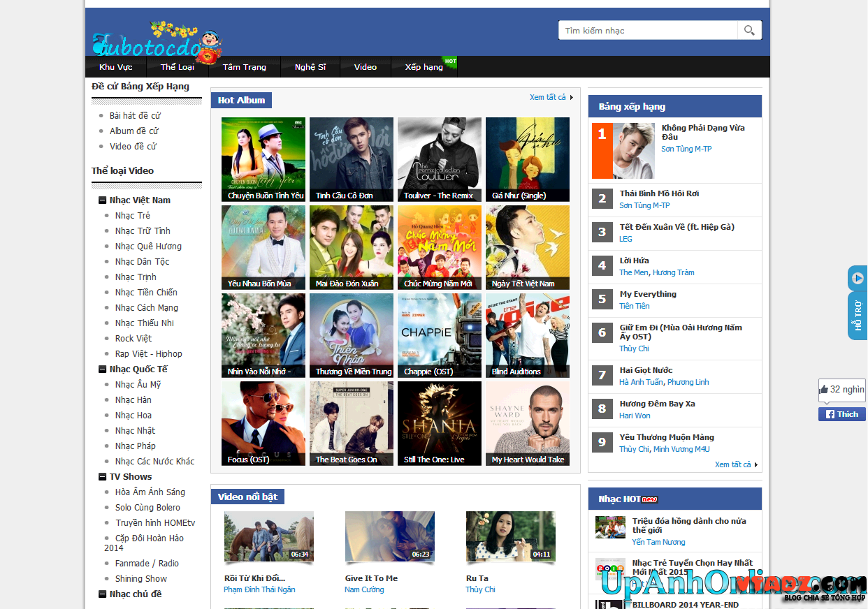Collapse the TV Shows category
Image resolution: width=868 pixels, height=609 pixels.
[x=102, y=477]
